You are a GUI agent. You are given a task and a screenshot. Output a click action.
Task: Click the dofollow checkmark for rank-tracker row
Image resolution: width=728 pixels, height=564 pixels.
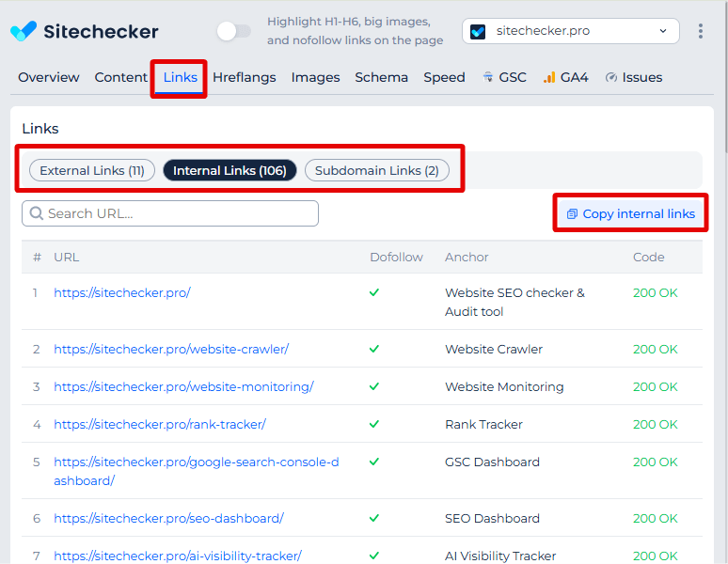point(374,424)
